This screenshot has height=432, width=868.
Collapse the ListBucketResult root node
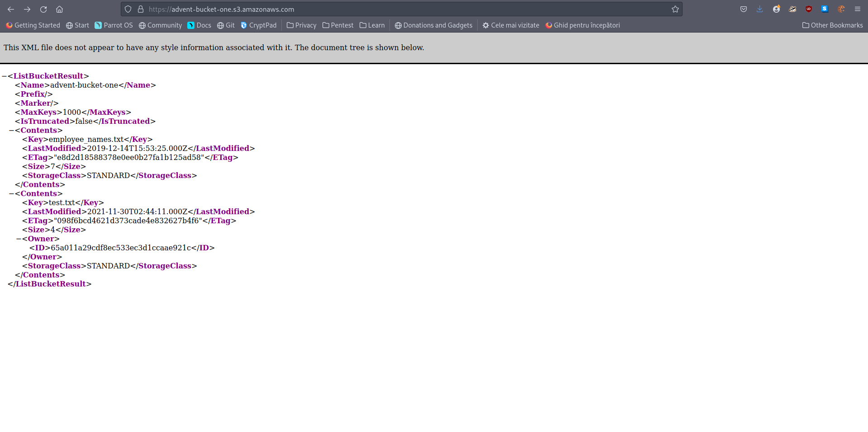point(4,76)
